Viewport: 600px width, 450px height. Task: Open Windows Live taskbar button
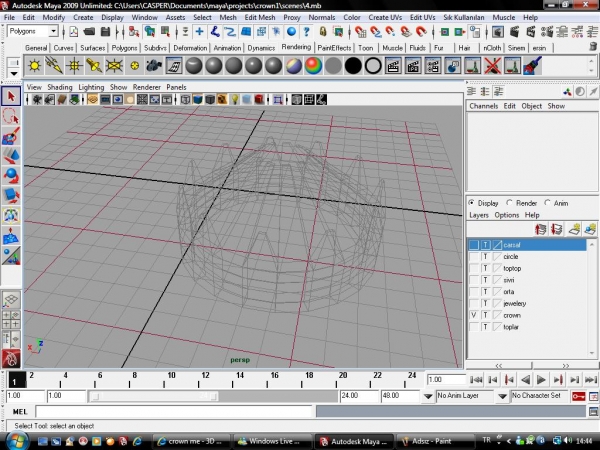click(272, 441)
